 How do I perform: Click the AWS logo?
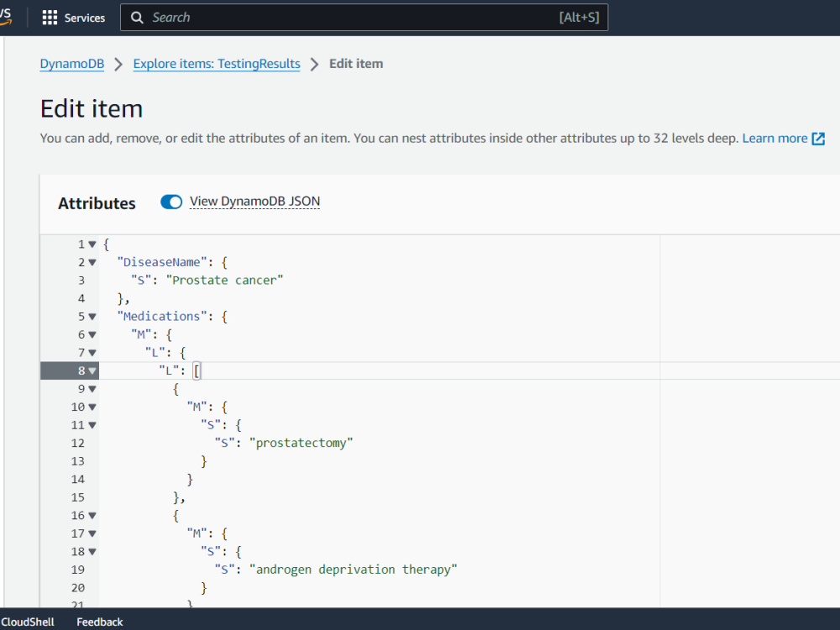click(5, 17)
